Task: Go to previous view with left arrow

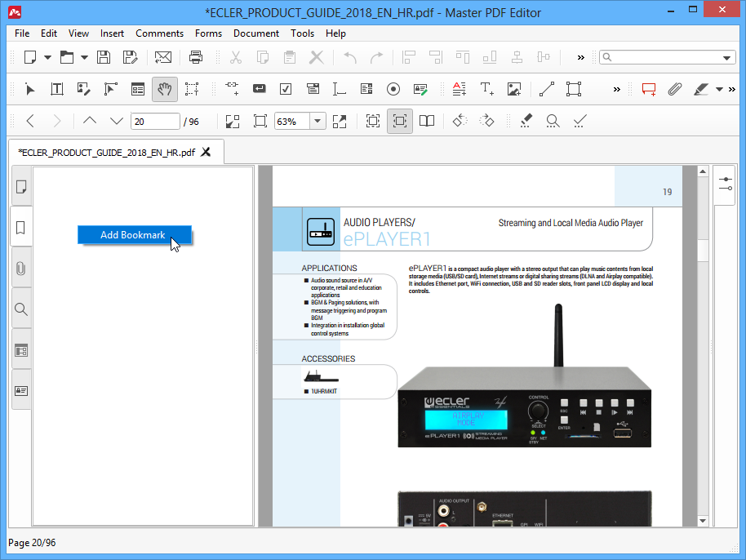Action: (30, 122)
